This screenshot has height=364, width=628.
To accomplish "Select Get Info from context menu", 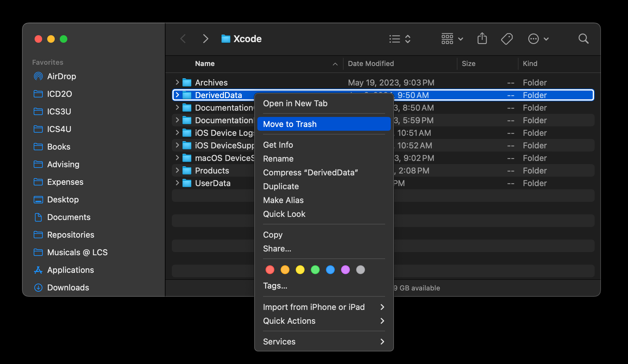I will pos(278,145).
